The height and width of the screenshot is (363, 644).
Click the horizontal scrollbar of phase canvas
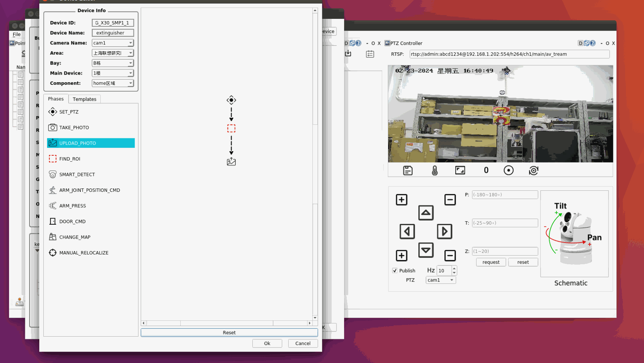tap(226, 323)
